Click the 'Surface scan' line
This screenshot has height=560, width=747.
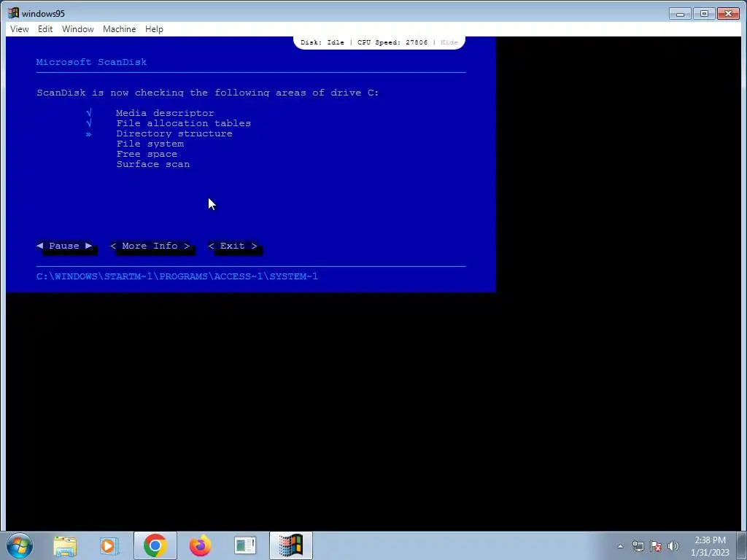click(x=153, y=164)
